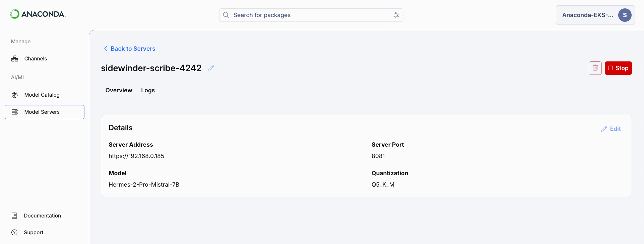
Task: Click the trash icon to delete the server
Action: (x=595, y=68)
